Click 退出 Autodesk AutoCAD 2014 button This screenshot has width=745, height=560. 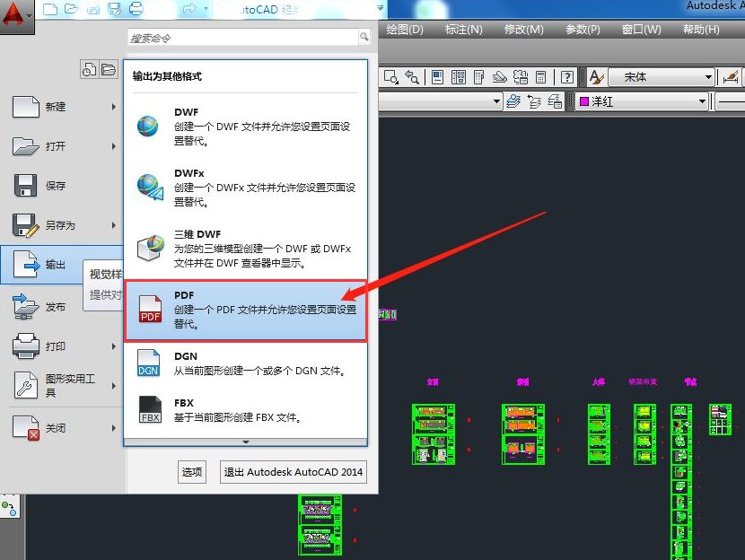tap(294, 472)
